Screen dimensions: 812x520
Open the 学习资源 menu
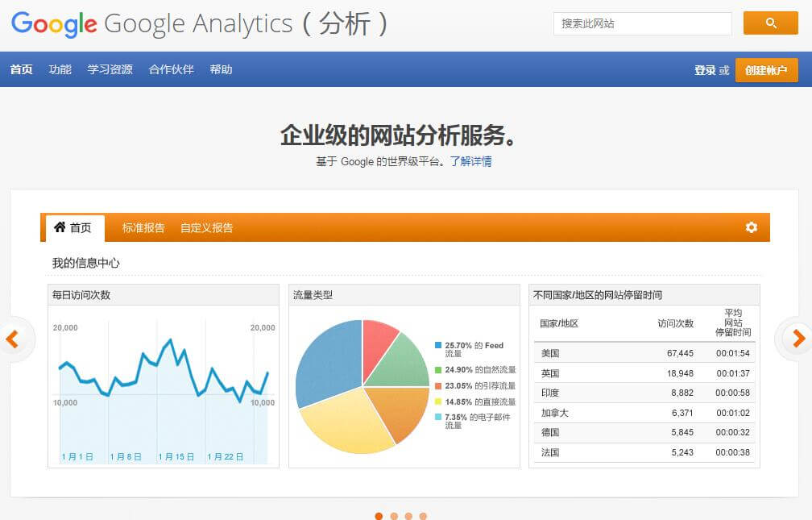[x=110, y=69]
